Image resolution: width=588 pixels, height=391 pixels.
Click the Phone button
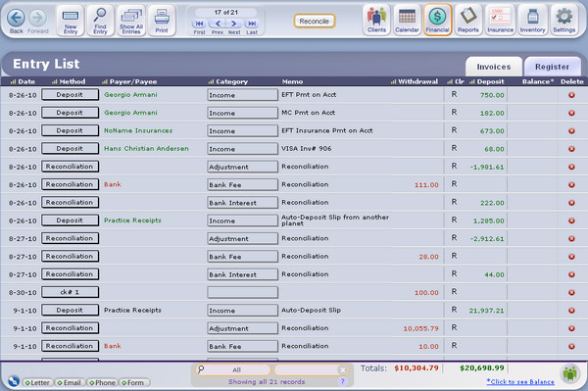[102, 383]
